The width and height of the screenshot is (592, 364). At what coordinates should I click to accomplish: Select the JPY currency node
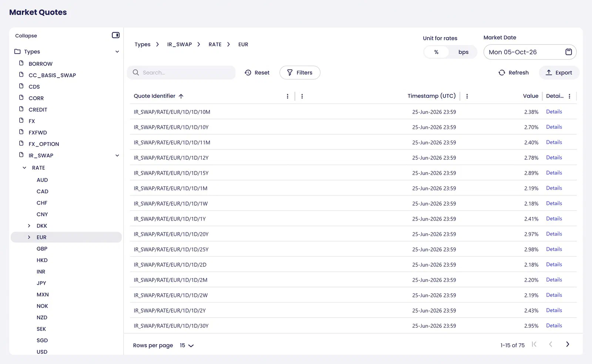click(x=41, y=283)
